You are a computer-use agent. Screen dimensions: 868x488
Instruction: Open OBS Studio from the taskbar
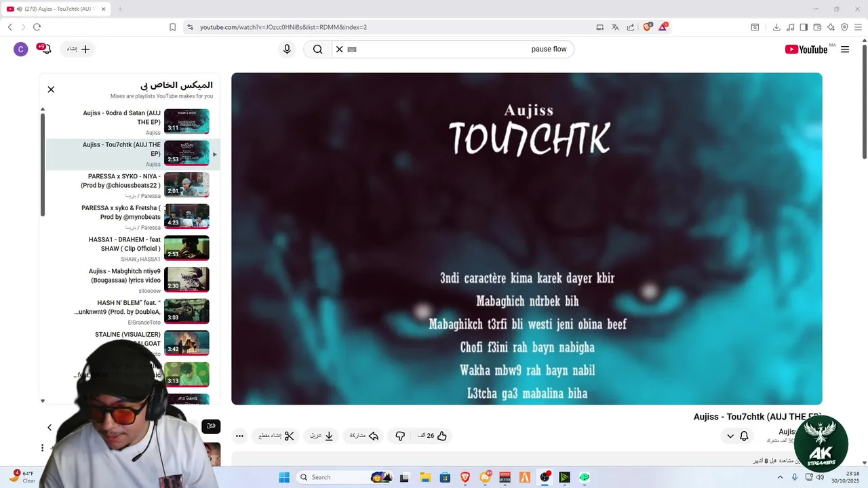click(x=545, y=477)
